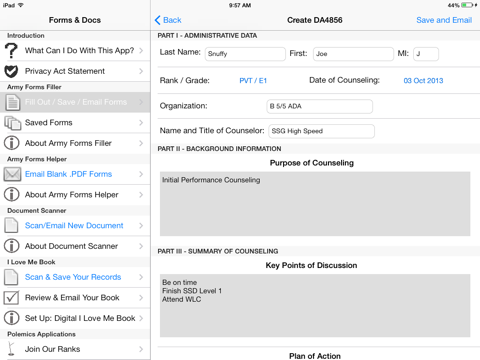
Task: Click the Email Blank .PDF Forms chevron
Action: pos(141,174)
